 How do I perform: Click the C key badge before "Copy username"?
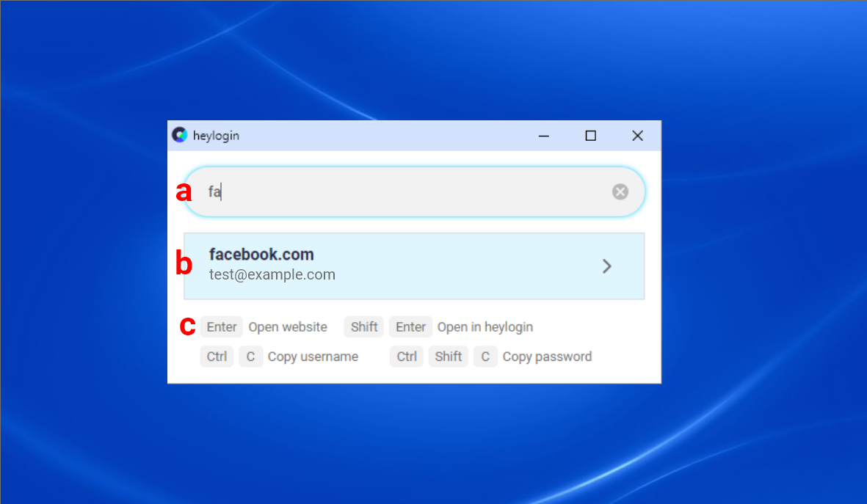[x=250, y=357]
